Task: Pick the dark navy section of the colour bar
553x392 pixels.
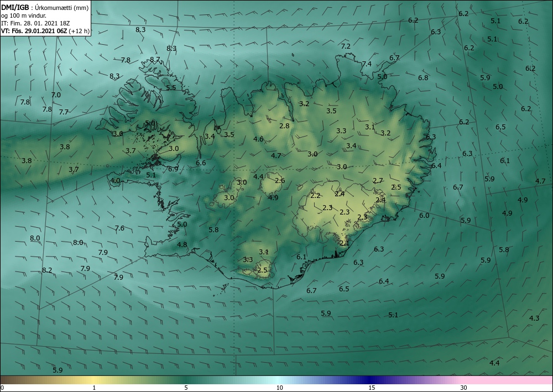Action: click(371, 380)
